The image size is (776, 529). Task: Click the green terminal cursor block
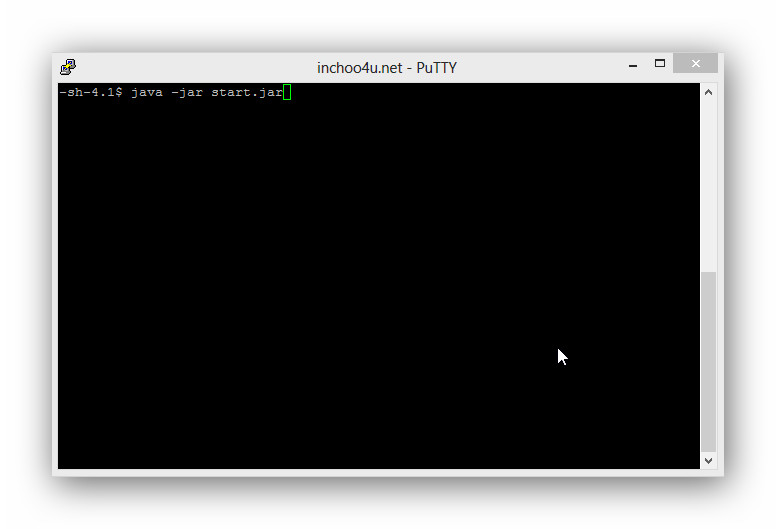coord(287,92)
